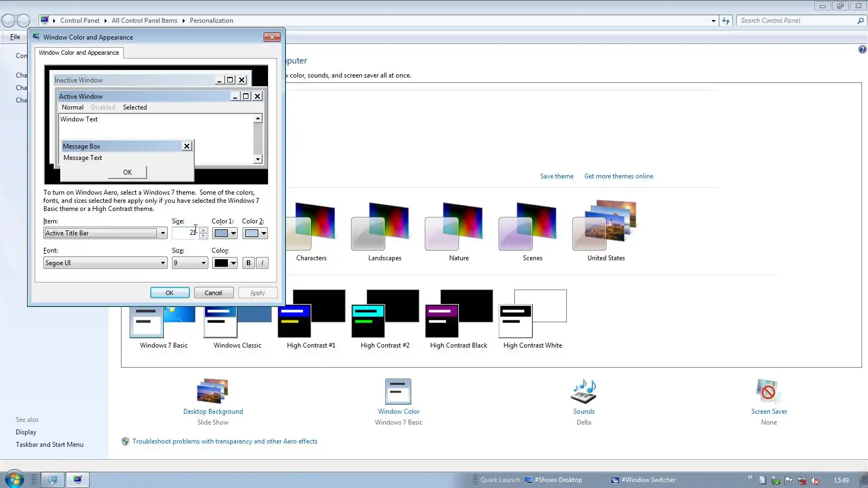Click the Forward navigation arrow button
The image size is (868, 488).
23,21
